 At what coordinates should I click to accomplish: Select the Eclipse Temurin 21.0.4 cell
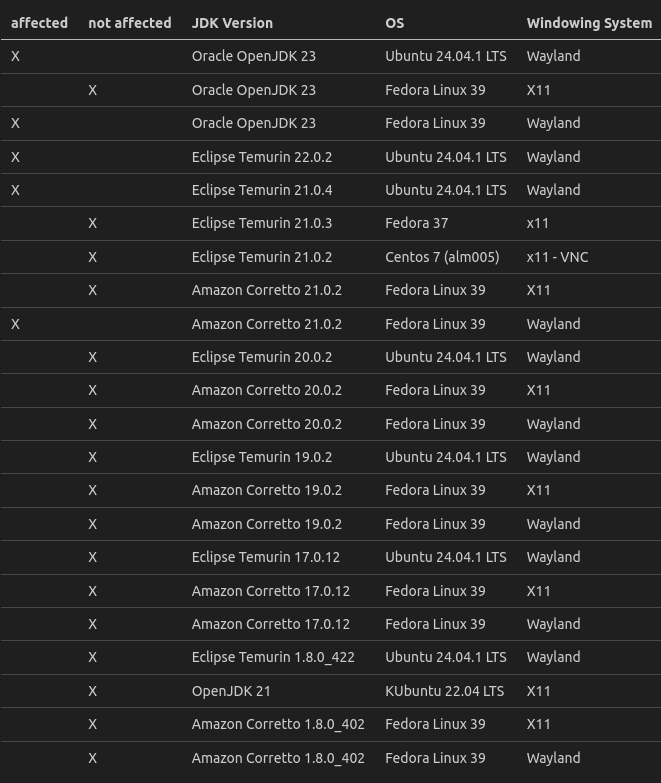(262, 190)
